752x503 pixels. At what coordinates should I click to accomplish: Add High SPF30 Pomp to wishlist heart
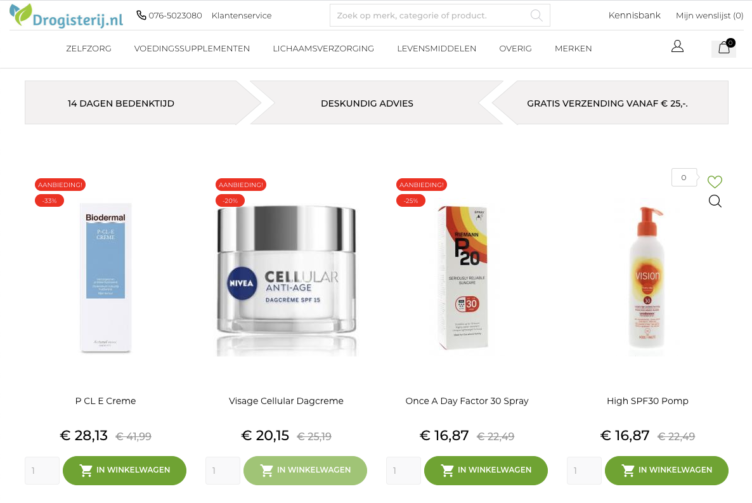[x=715, y=181]
